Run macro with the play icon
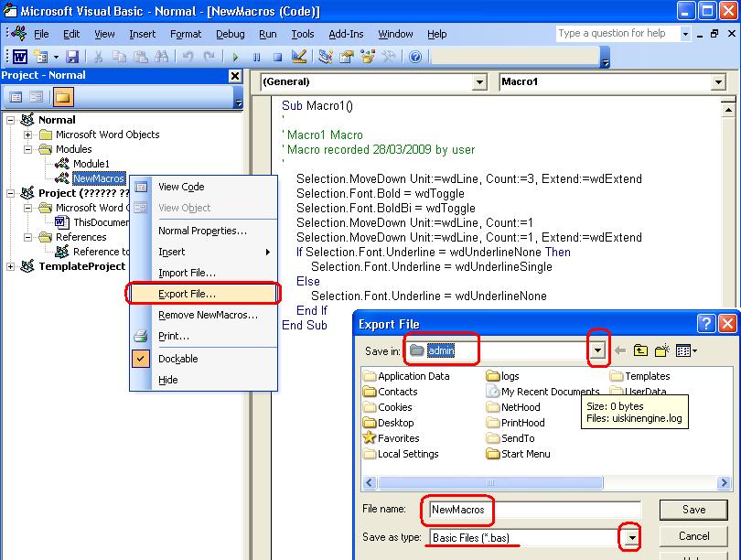 tap(235, 57)
